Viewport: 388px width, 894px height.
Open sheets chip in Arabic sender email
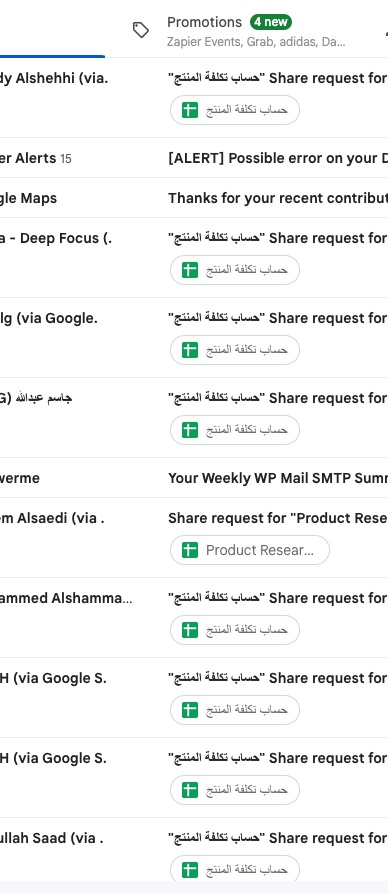pos(235,429)
